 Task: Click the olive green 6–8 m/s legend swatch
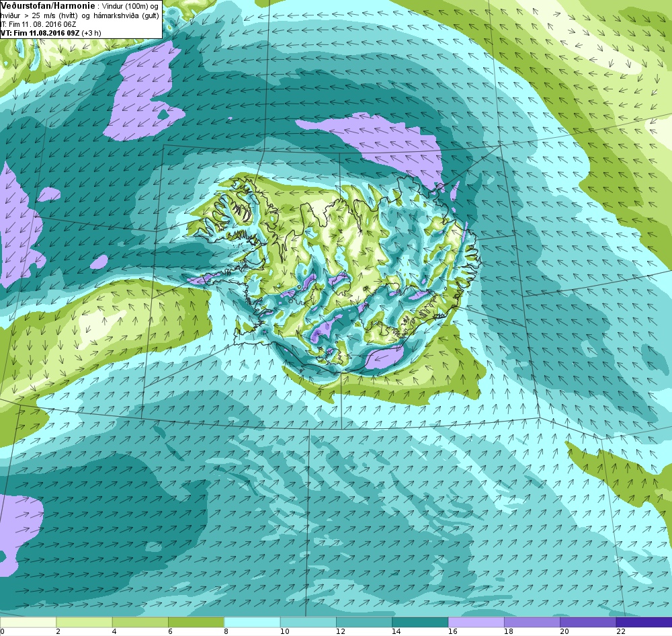pos(196,622)
